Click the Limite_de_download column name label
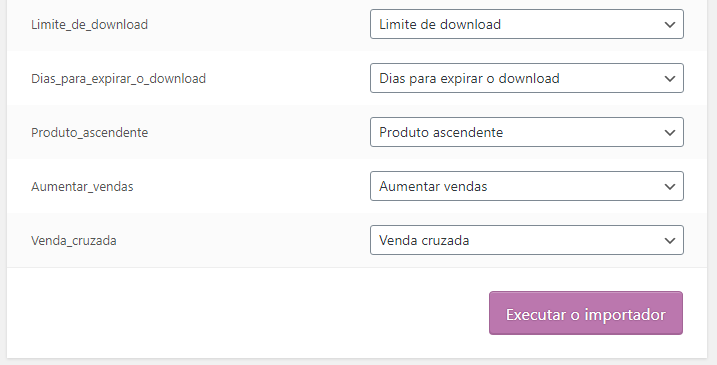Viewport: 717px width, 365px height. [x=90, y=25]
